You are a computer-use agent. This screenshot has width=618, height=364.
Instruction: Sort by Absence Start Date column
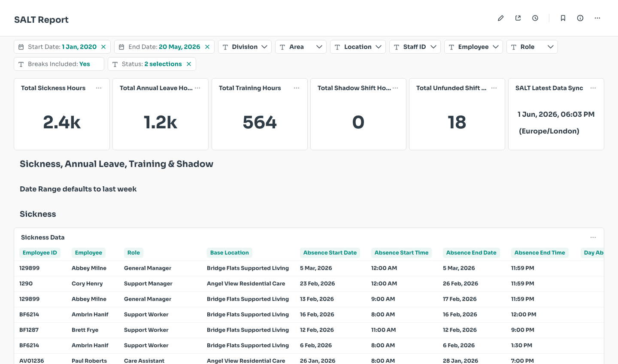(x=330, y=253)
